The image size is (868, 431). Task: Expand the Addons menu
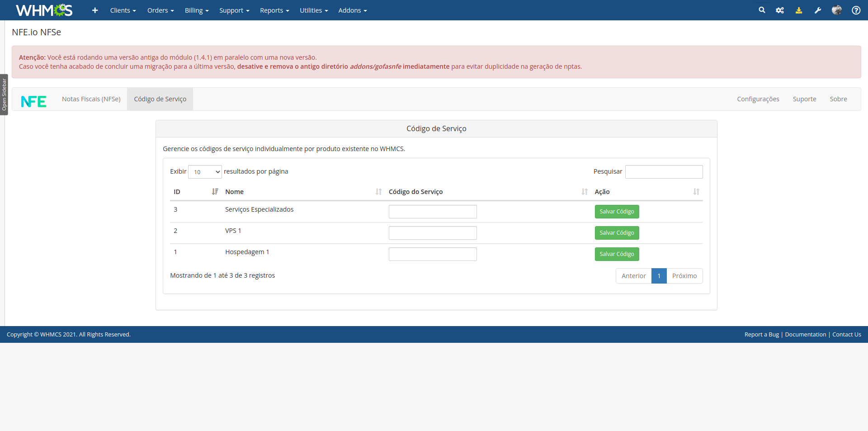(x=353, y=10)
